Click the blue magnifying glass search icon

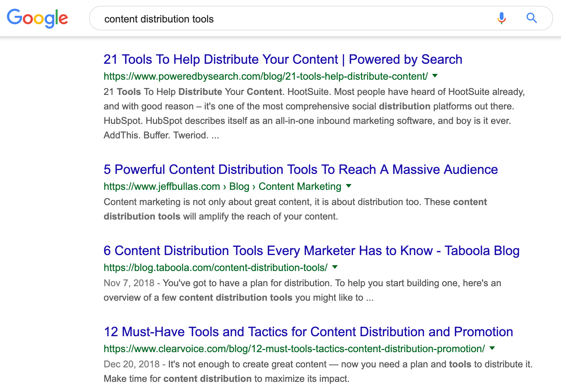click(x=532, y=18)
